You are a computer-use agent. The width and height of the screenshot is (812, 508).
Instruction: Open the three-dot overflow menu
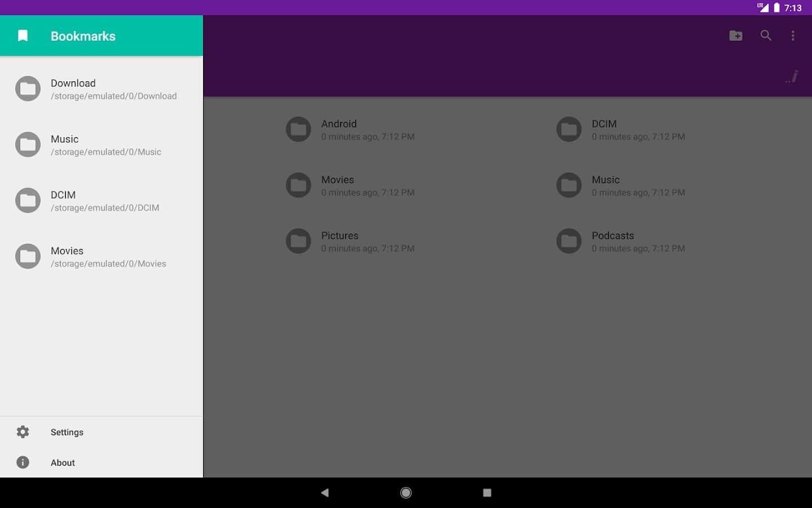pyautogui.click(x=793, y=36)
